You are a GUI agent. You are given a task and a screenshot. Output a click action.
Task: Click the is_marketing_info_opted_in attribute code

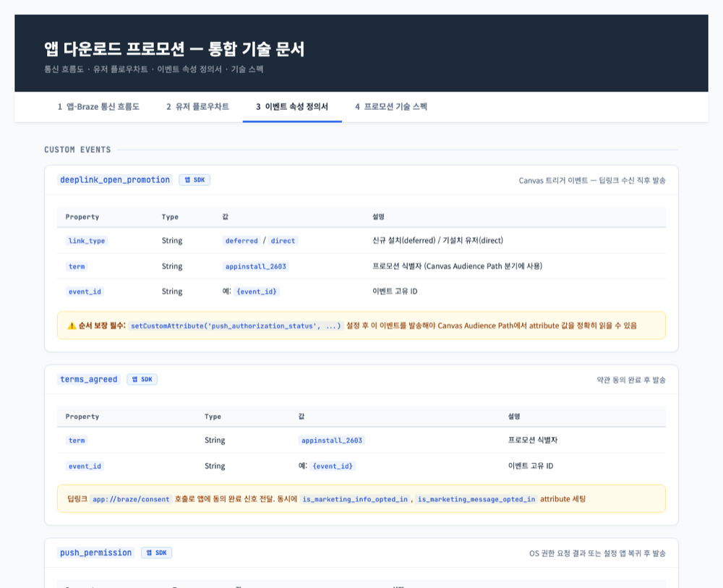(355, 500)
